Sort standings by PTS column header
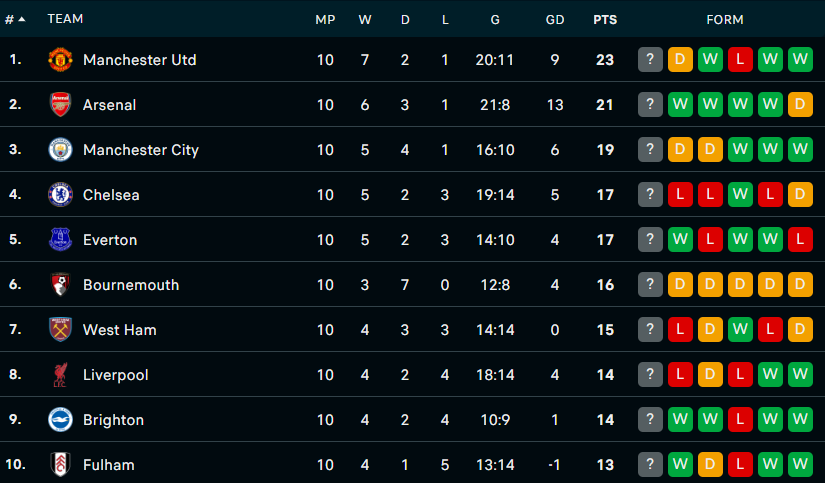The width and height of the screenshot is (825, 483). click(604, 19)
